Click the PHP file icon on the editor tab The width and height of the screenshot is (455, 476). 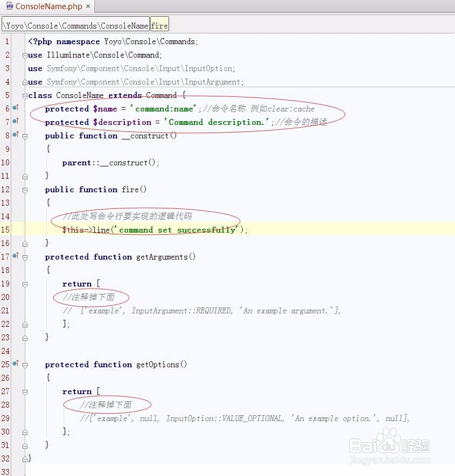click(9, 7)
